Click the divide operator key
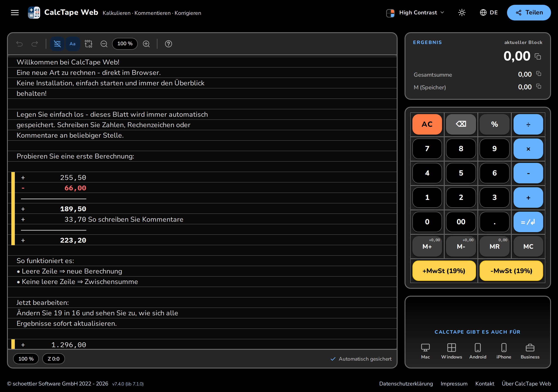This screenshot has width=558, height=392. click(x=528, y=124)
